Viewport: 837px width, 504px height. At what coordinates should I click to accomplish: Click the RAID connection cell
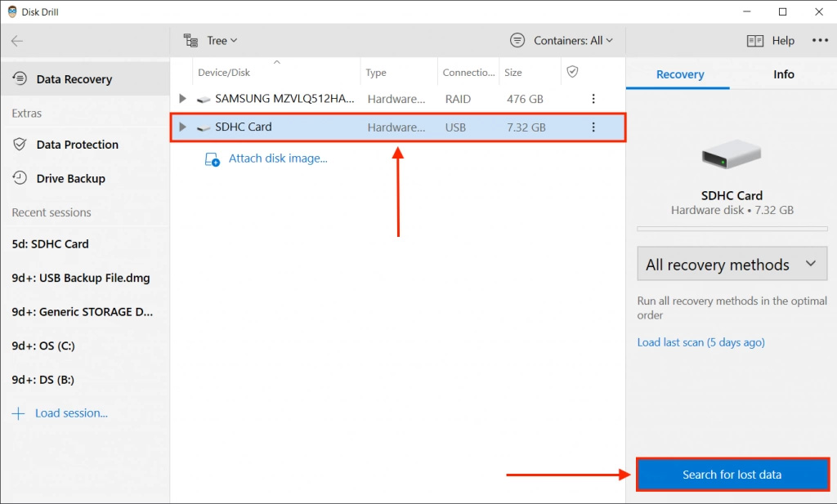458,99
